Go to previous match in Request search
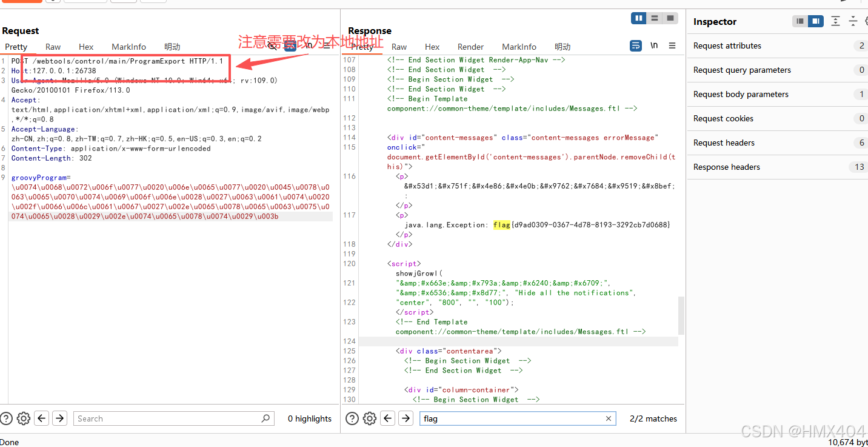 click(41, 418)
